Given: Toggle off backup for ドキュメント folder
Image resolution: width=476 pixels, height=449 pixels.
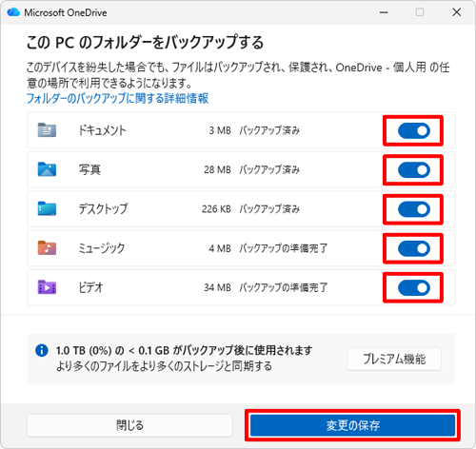Looking at the screenshot, I should (414, 130).
